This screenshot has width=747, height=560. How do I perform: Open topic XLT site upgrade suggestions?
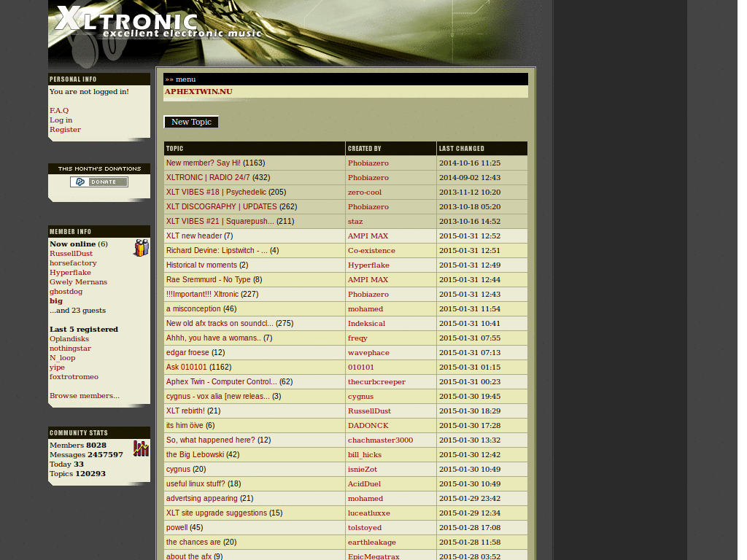216,513
